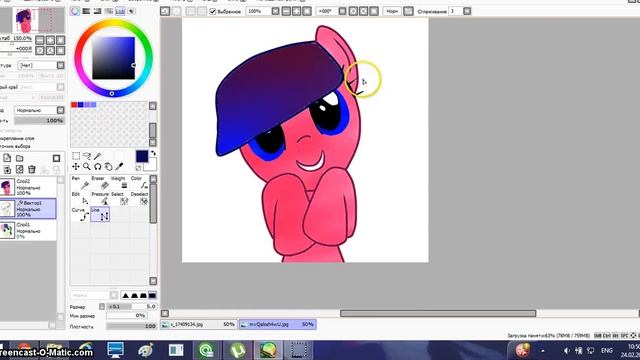Select the Слой1 layer
The image size is (640, 360).
pyautogui.click(x=28, y=230)
